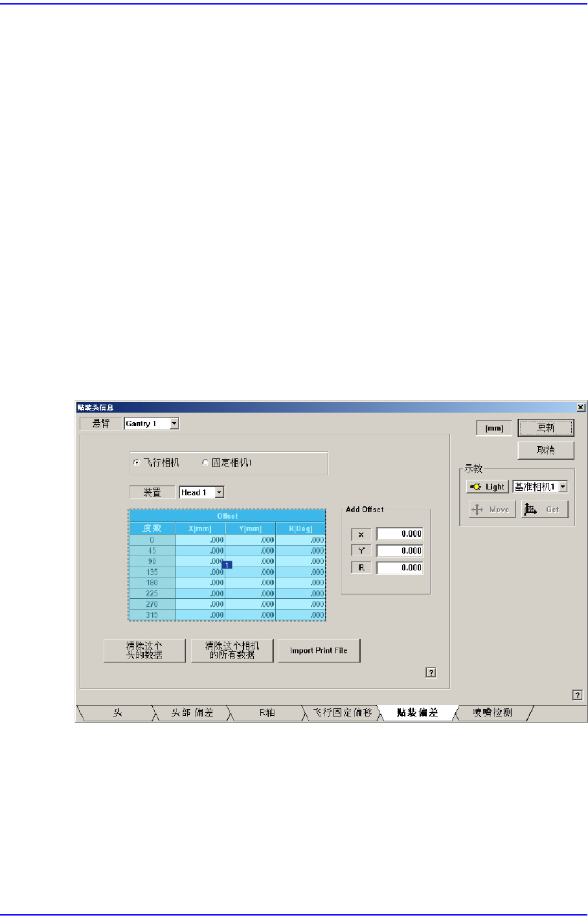Click the Y[mm] column header

pos(251,529)
